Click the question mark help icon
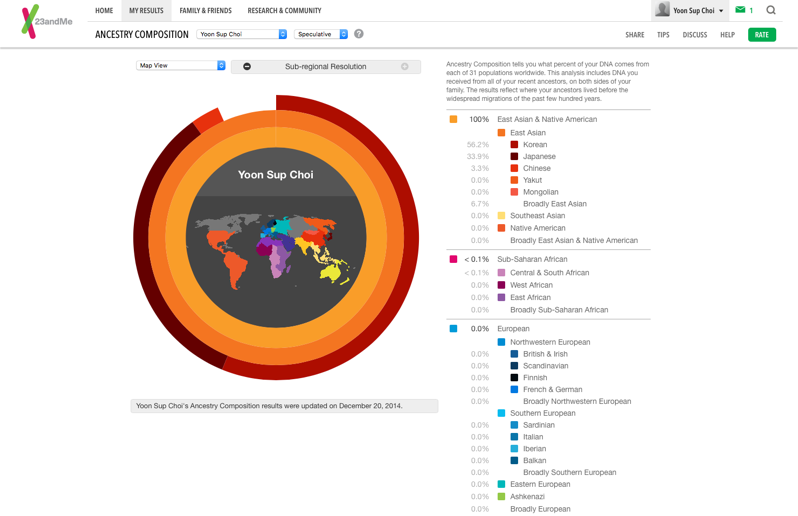 pos(359,34)
